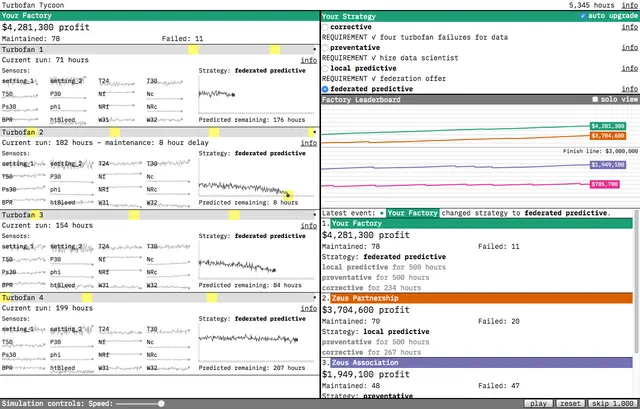
Task: Open info for federated predictive strategy
Action: [629, 88]
